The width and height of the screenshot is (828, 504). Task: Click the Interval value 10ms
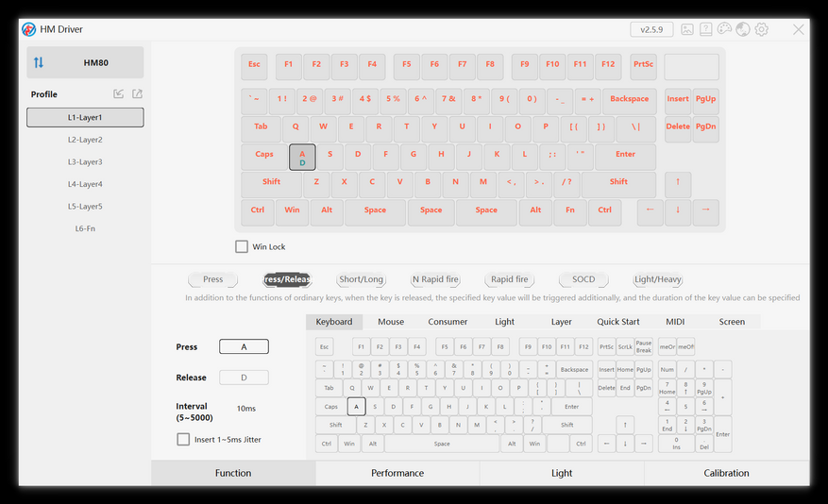tap(246, 409)
